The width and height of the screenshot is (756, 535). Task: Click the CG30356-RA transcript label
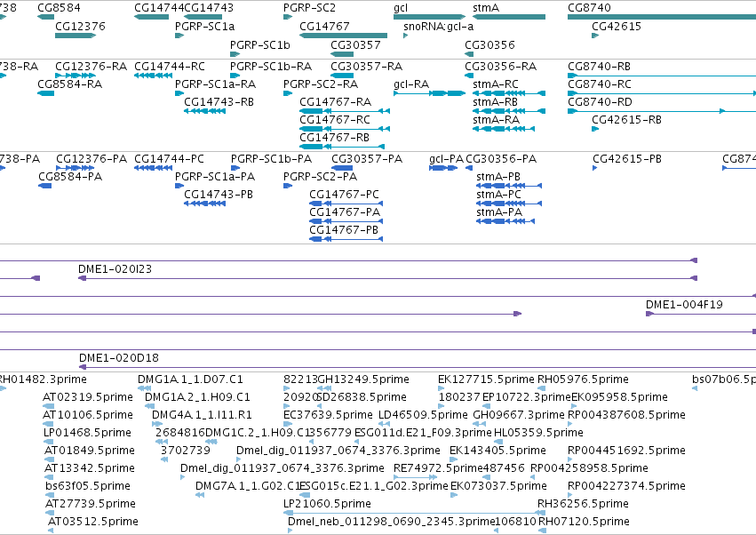point(500,66)
